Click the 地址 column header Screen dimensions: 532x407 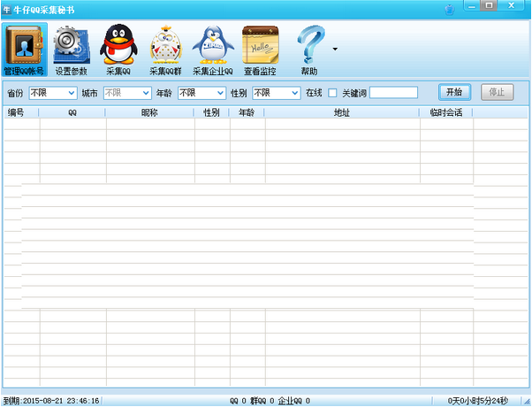click(341, 112)
